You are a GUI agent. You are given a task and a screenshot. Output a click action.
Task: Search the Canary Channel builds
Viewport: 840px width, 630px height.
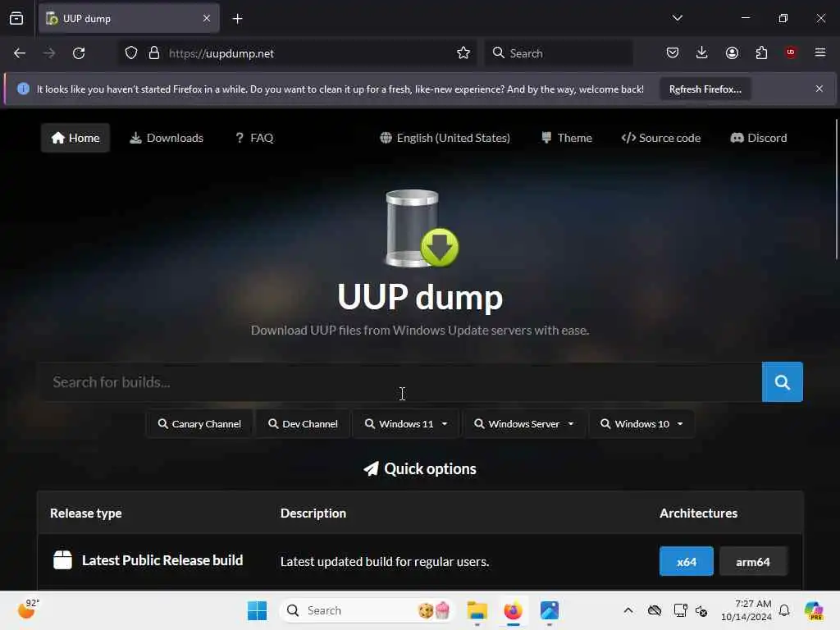pyautogui.click(x=199, y=424)
